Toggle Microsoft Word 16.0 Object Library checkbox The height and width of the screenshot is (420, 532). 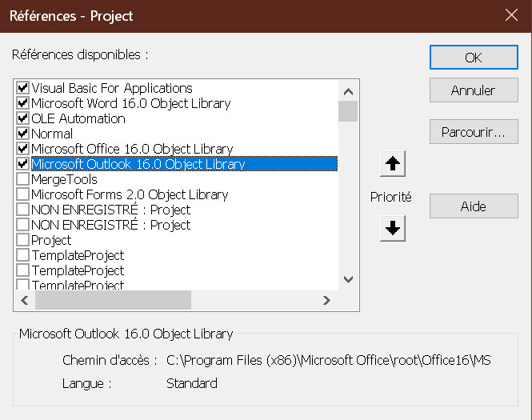point(22,103)
